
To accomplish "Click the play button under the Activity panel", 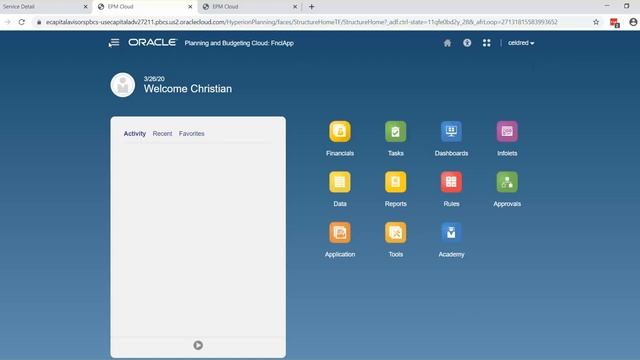I will pos(198,345).
